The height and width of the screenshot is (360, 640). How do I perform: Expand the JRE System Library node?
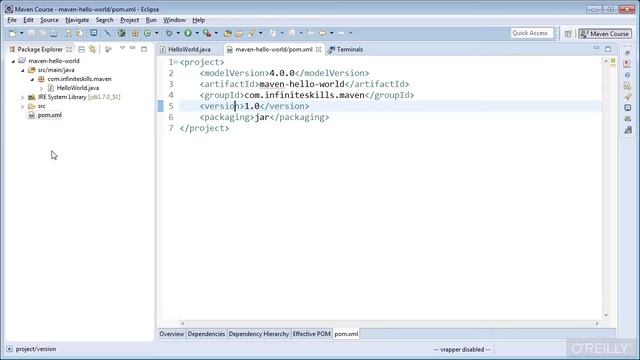pos(23,98)
